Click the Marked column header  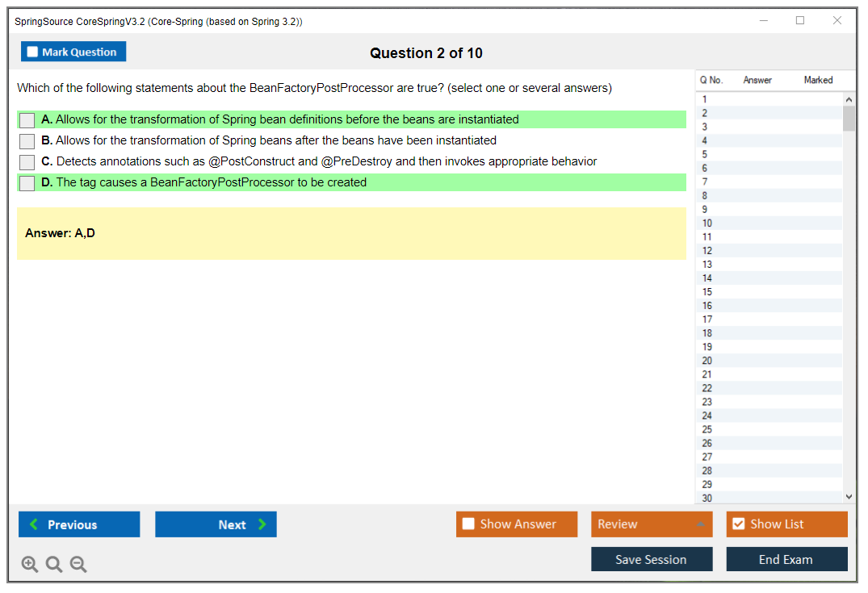point(818,80)
